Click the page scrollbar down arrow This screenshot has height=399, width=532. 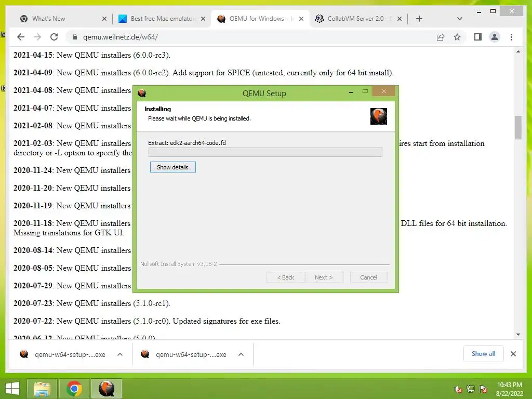tap(518, 335)
